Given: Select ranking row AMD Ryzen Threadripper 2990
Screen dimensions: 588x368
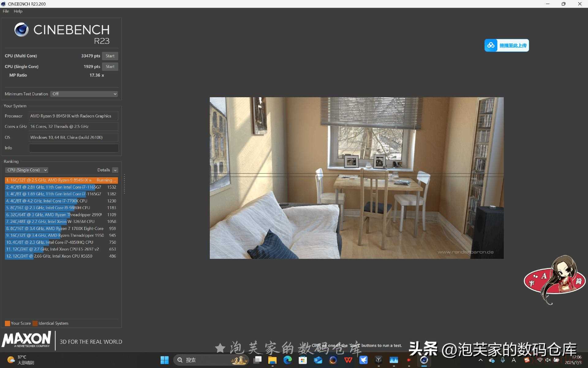Looking at the screenshot, I should click(61, 215).
